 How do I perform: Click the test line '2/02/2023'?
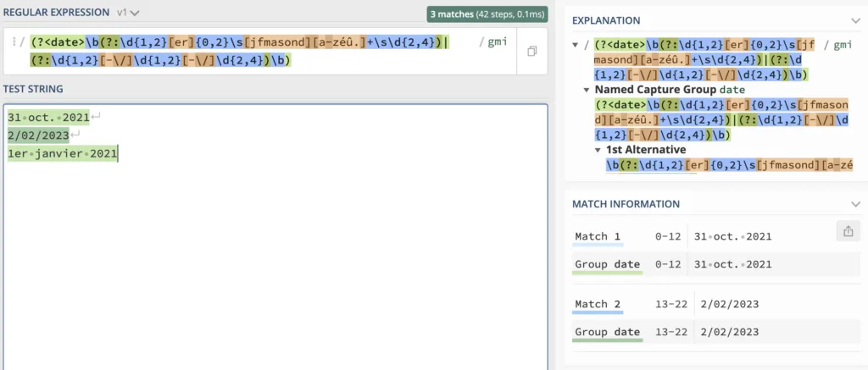[38, 135]
